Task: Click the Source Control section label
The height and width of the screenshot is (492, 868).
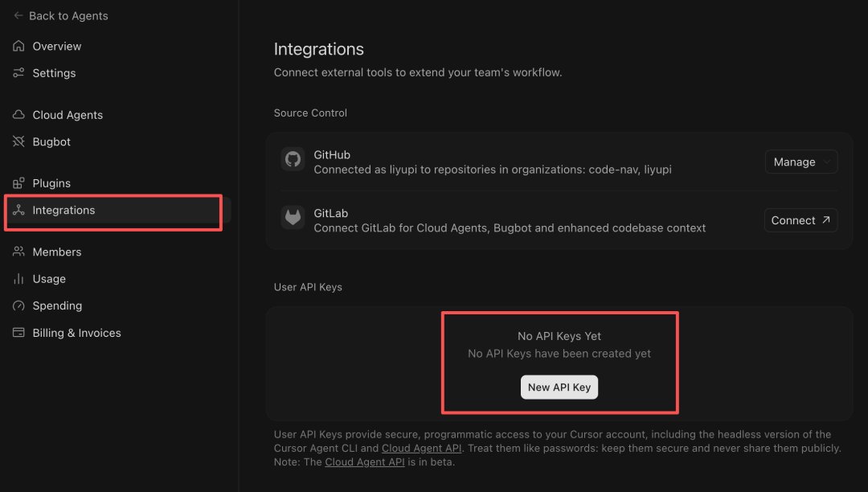Action: click(310, 113)
